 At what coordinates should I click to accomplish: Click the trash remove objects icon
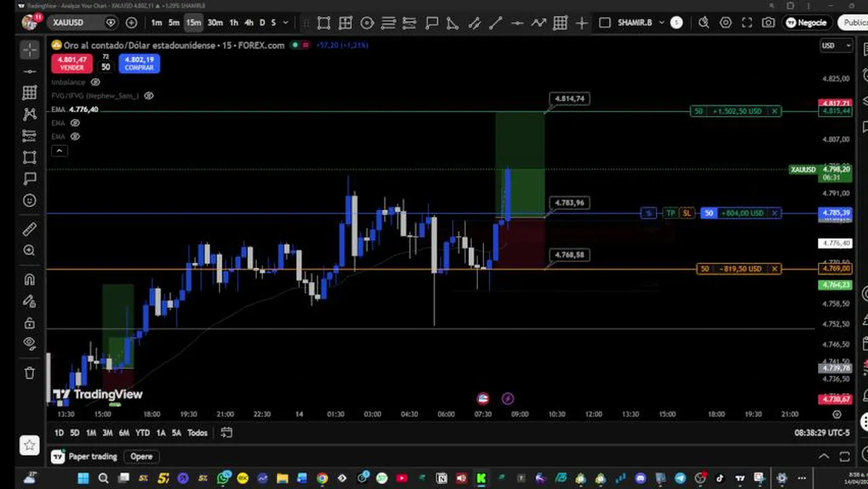coord(29,373)
